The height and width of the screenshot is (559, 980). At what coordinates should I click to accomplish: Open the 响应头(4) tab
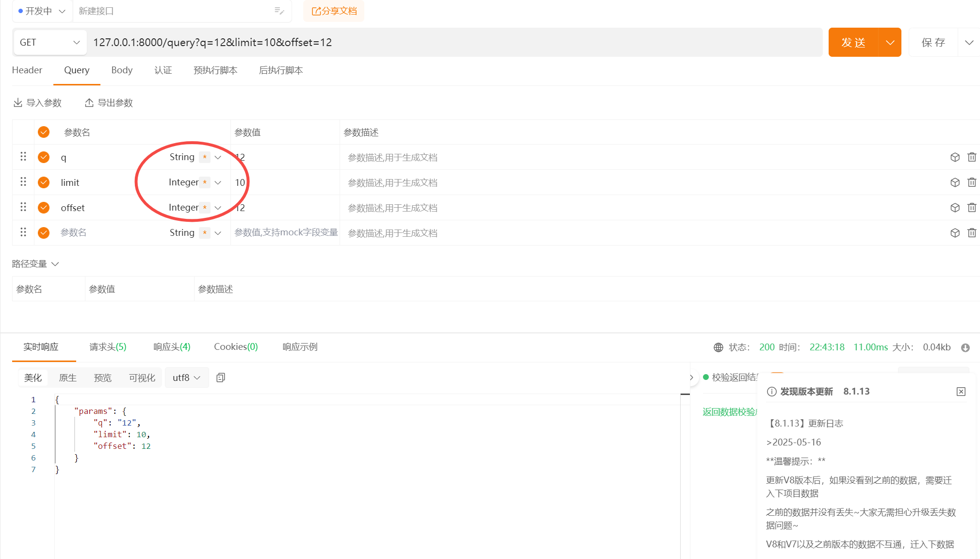click(172, 347)
